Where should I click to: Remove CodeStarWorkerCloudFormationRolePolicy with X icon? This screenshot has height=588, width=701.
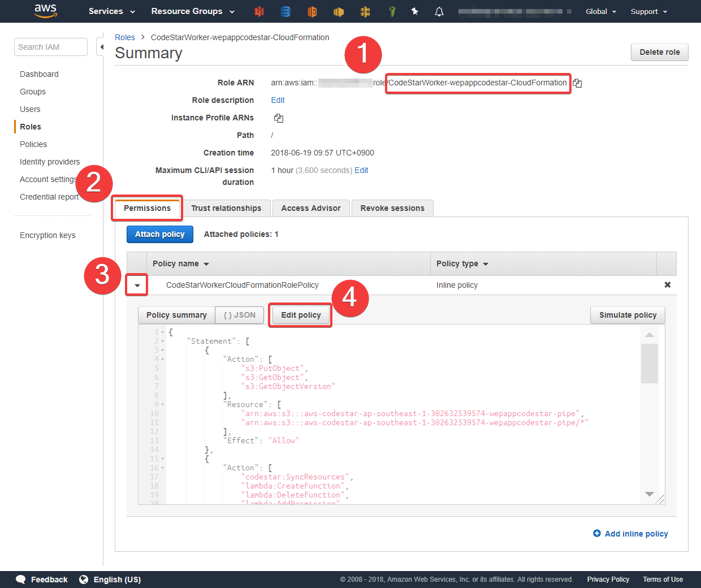coord(668,285)
